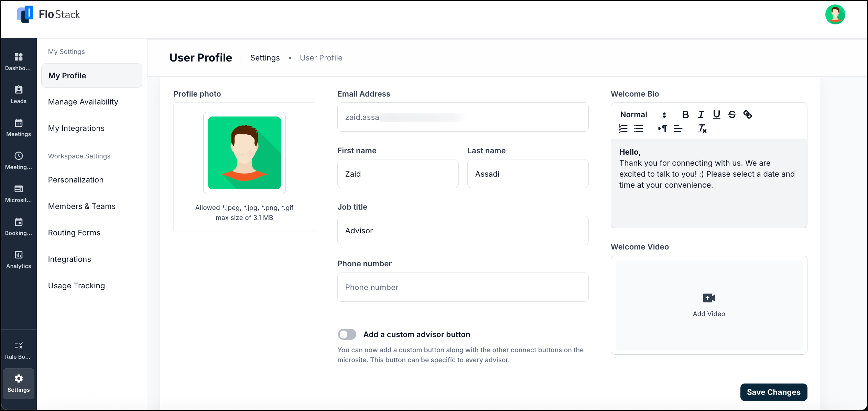The width and height of the screenshot is (868, 411).
Task: Toggle italic in the Welcome Bio editor
Action: click(701, 114)
